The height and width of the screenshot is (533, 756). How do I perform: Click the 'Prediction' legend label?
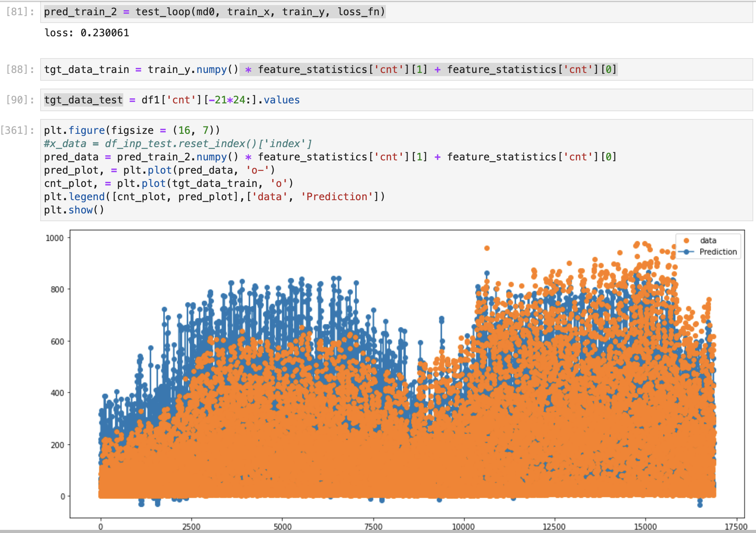(x=718, y=252)
